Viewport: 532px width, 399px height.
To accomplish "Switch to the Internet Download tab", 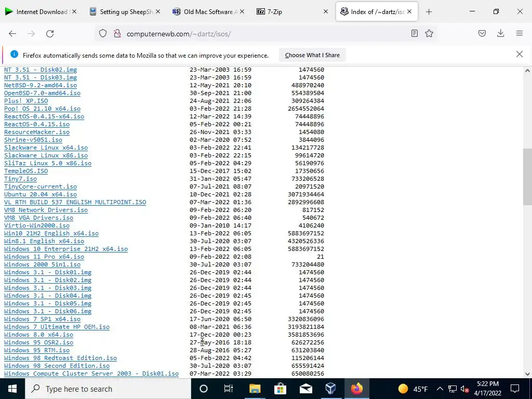I will 41,11.
